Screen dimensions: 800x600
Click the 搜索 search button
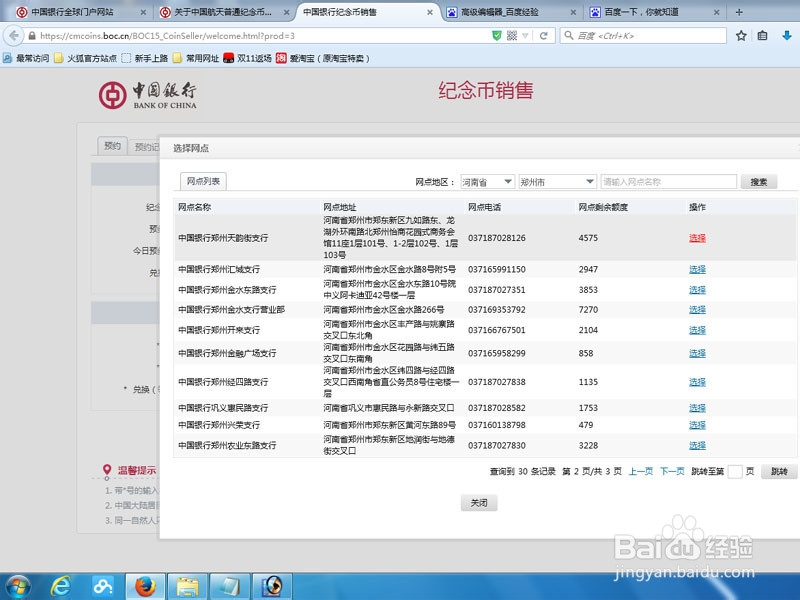[x=759, y=182]
